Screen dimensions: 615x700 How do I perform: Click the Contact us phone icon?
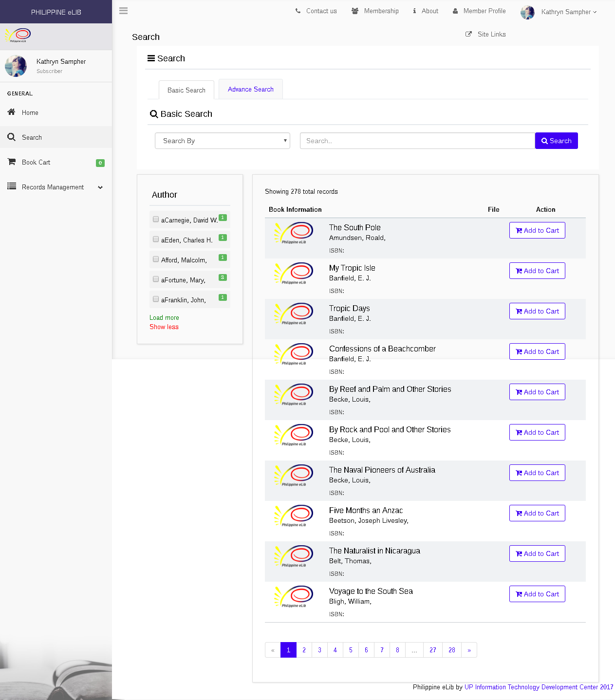coord(298,11)
